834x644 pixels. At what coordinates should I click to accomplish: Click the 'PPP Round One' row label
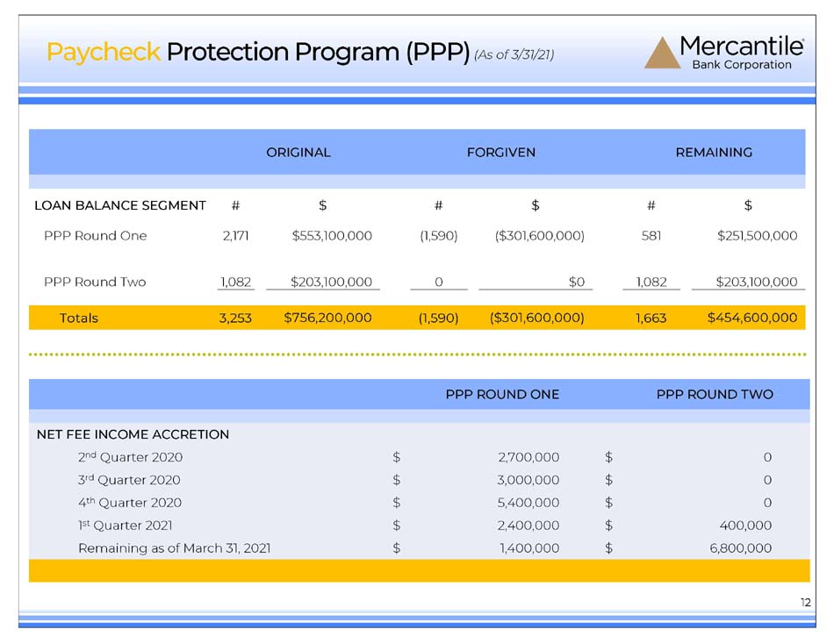(x=95, y=236)
